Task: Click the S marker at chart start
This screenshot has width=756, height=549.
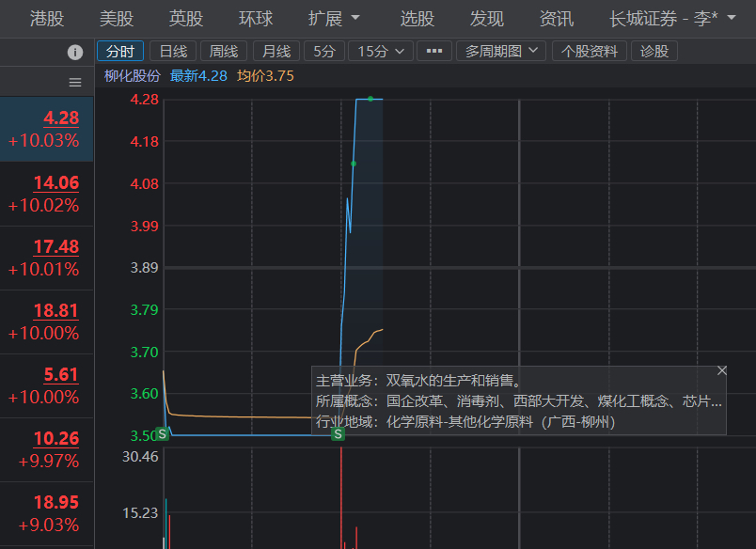Action: point(162,433)
